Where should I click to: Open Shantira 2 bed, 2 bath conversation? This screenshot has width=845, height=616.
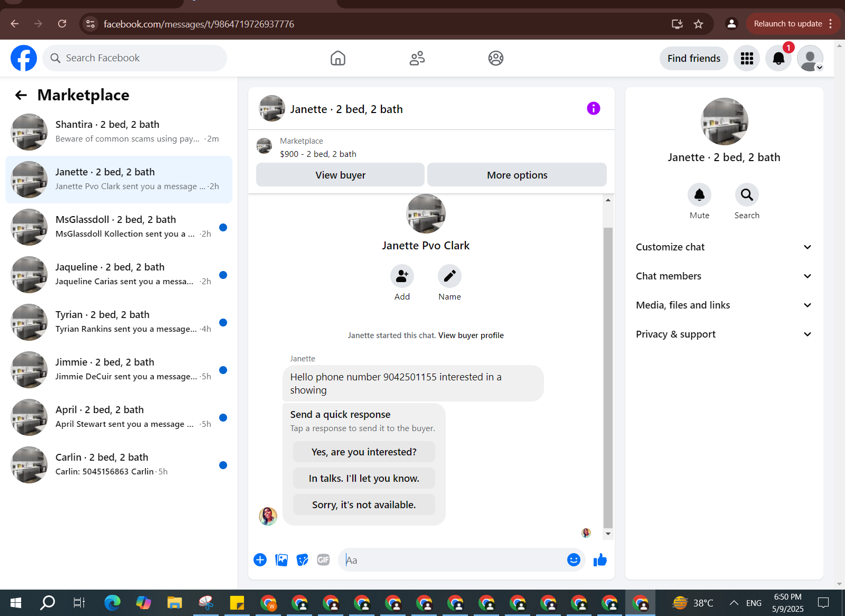pos(119,132)
